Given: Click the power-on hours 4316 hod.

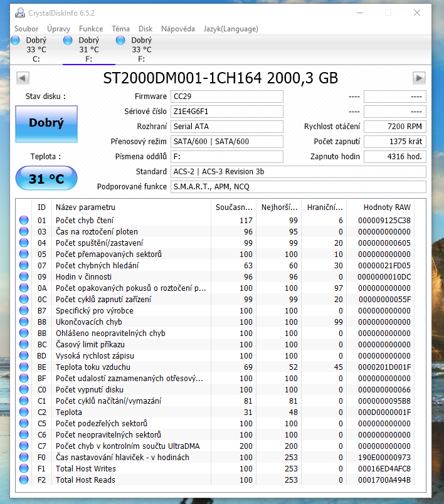Looking at the screenshot, I should pyautogui.click(x=395, y=157).
